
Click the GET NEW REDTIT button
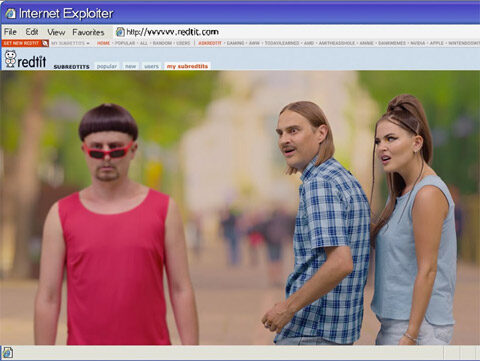(x=21, y=43)
